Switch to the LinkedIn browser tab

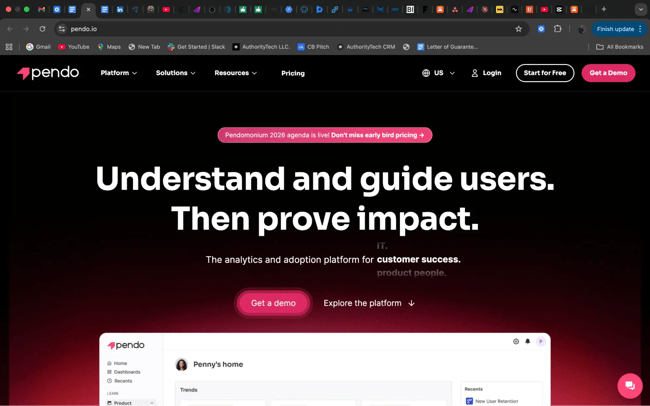click(x=120, y=9)
